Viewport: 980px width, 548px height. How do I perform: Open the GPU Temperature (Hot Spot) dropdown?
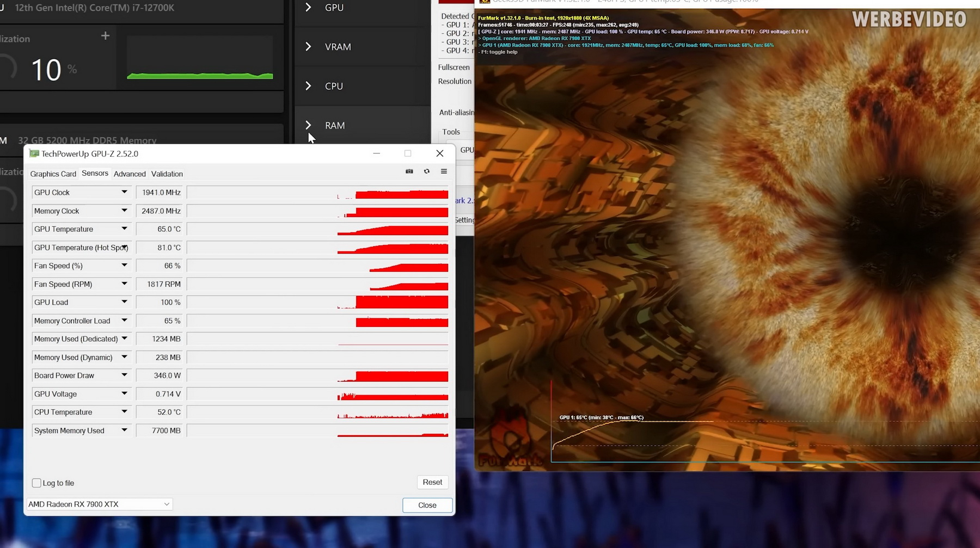(x=124, y=248)
